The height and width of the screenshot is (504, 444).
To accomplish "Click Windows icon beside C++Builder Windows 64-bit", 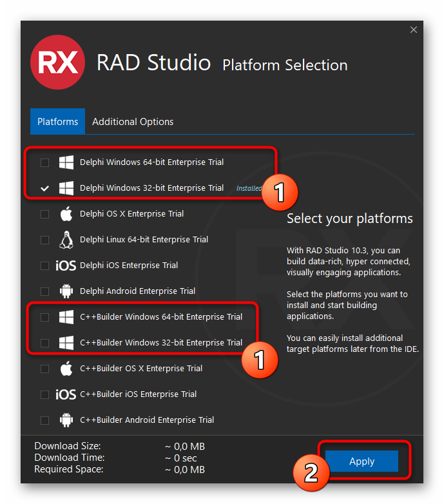I will pos(66,317).
